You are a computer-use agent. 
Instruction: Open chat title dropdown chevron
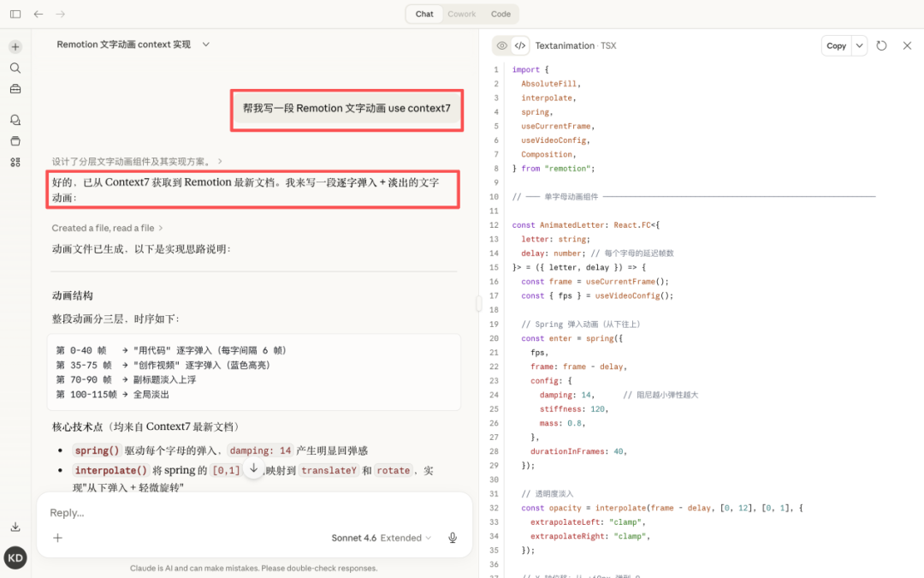coord(205,44)
